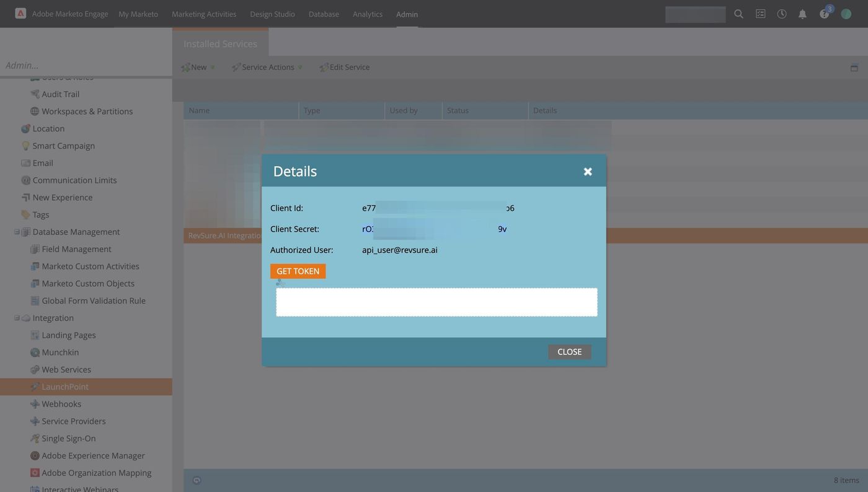The height and width of the screenshot is (492, 868).
Task: Open Global Form Validation Rule
Action: [x=93, y=301]
